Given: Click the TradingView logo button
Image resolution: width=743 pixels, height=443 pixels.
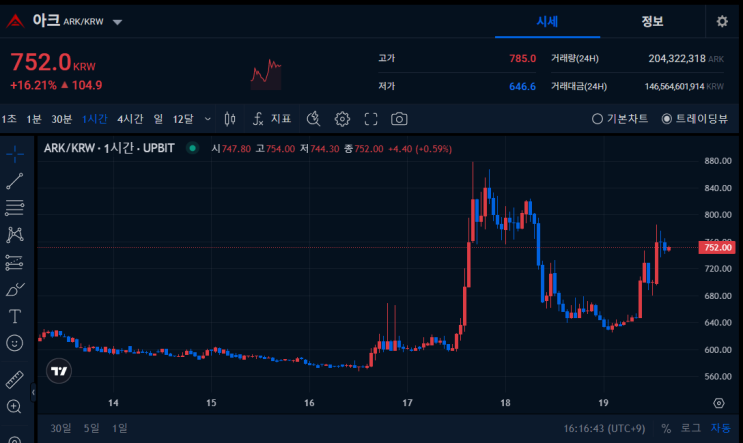Looking at the screenshot, I should 59,371.
